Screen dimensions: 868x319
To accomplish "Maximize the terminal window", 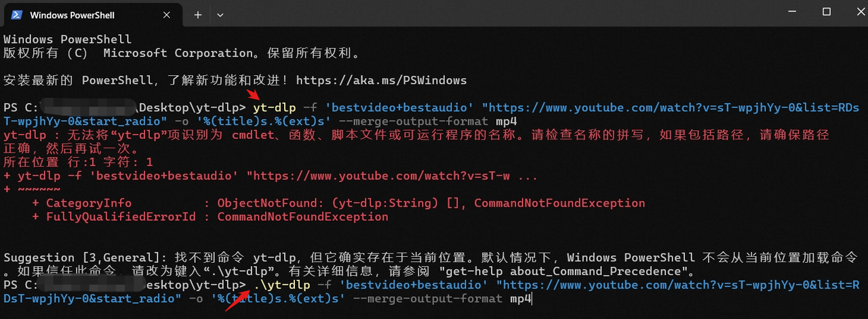I will coord(826,12).
